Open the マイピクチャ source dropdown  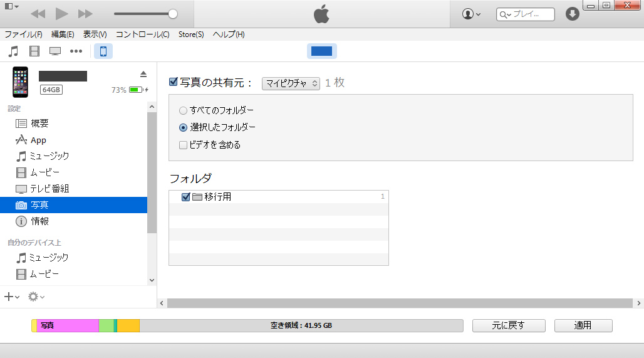(x=291, y=83)
